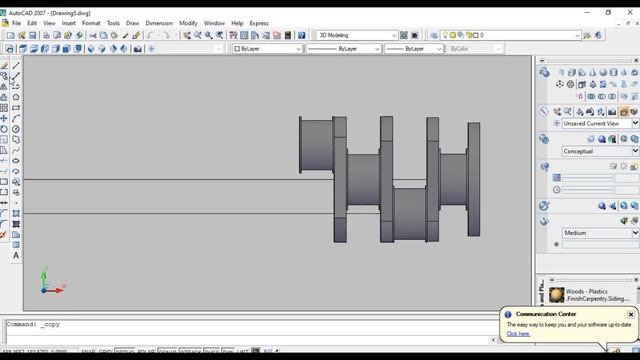Open the ByLayer linetype dropdown
Screen dimensions: 640x360
coord(343,49)
